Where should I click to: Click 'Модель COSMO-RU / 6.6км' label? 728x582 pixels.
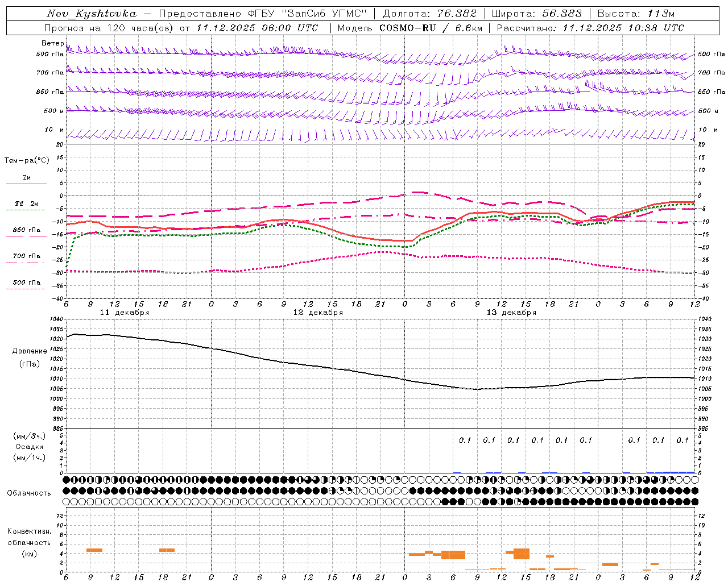pyautogui.click(x=409, y=28)
